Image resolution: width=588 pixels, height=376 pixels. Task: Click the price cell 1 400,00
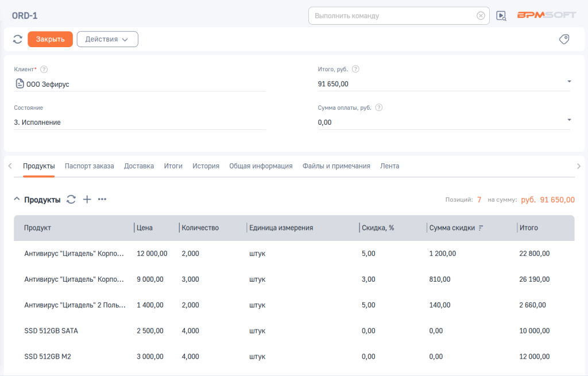150,305
